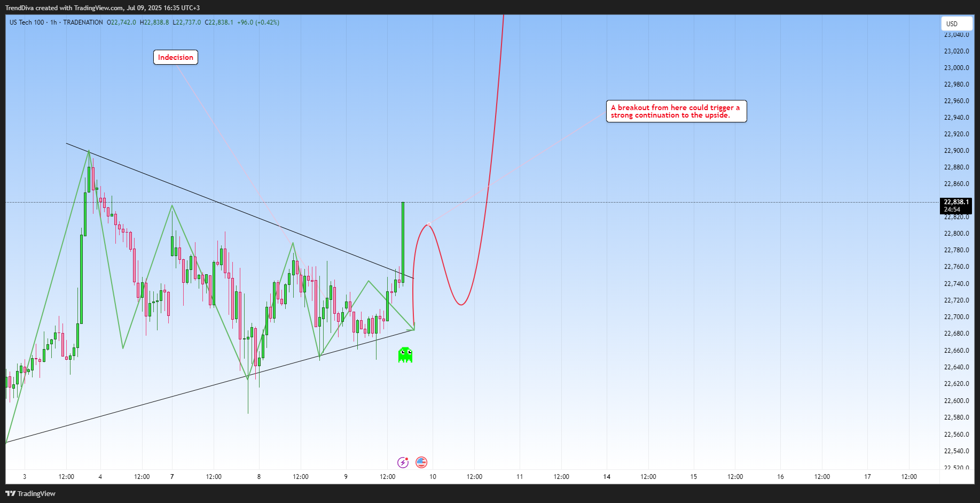Viewport: 980px width, 503px height.
Task: Open the USD currency selector
Action: [957, 24]
